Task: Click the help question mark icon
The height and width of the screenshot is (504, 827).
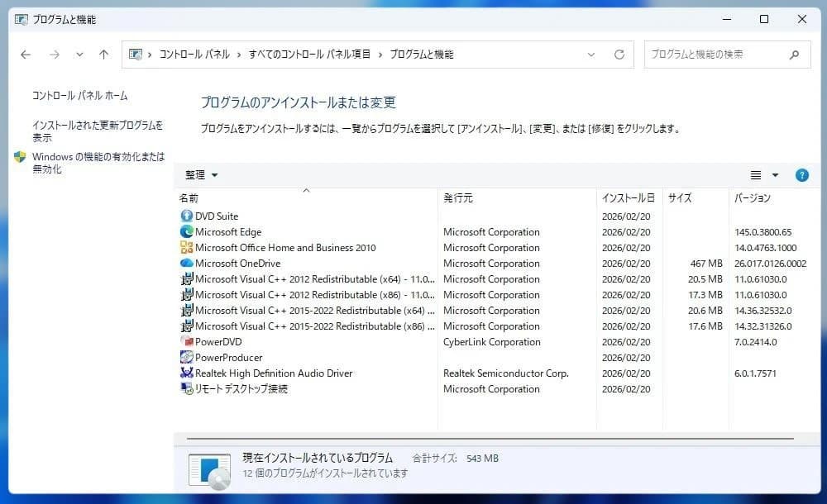Action: 801,175
